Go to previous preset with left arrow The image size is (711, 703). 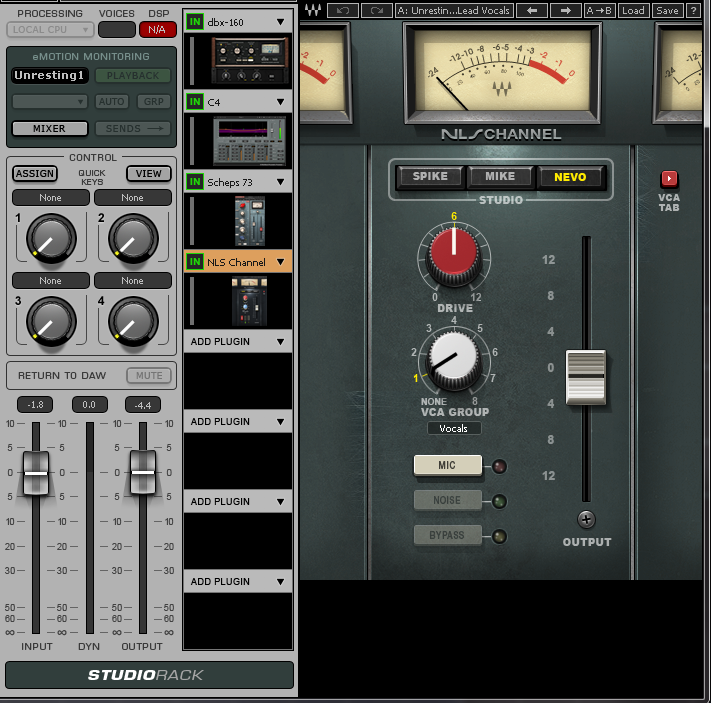click(x=532, y=10)
